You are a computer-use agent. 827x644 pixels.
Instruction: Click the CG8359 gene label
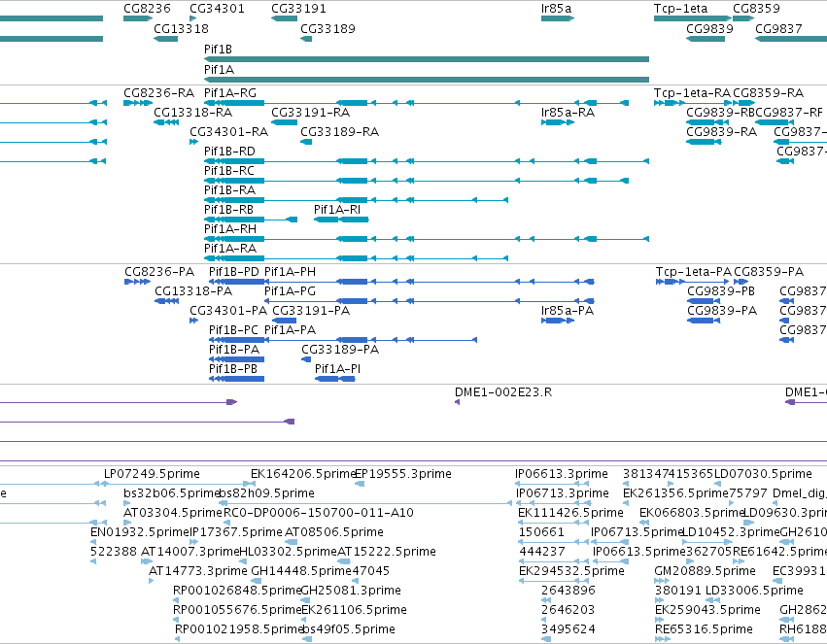(x=756, y=9)
